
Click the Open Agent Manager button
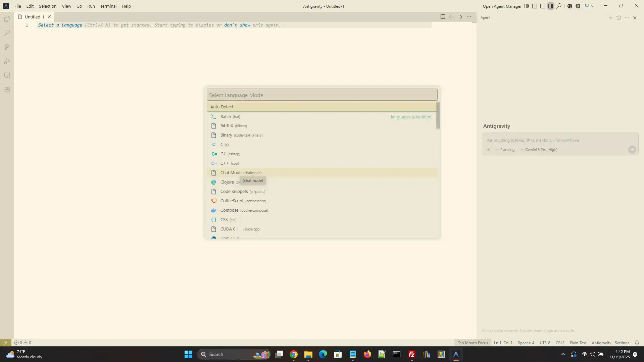coord(502,6)
